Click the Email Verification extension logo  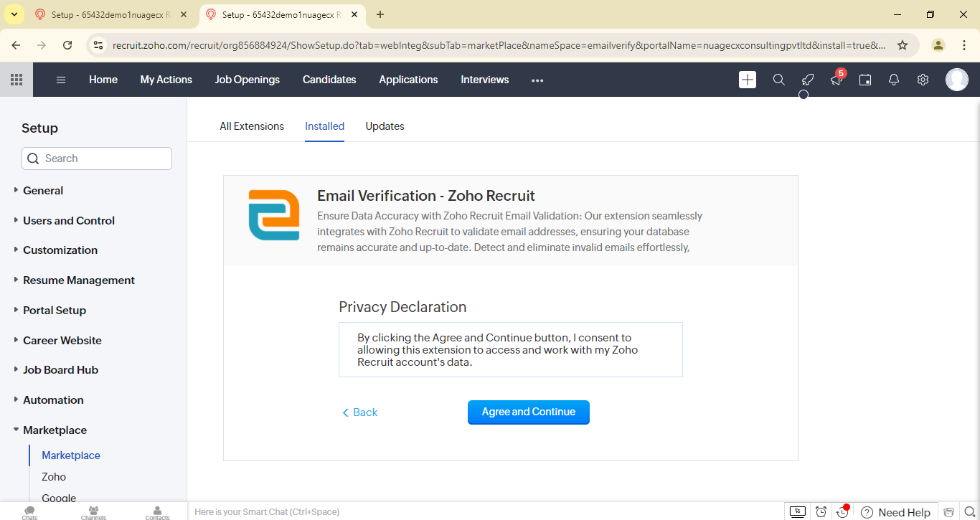(274, 215)
